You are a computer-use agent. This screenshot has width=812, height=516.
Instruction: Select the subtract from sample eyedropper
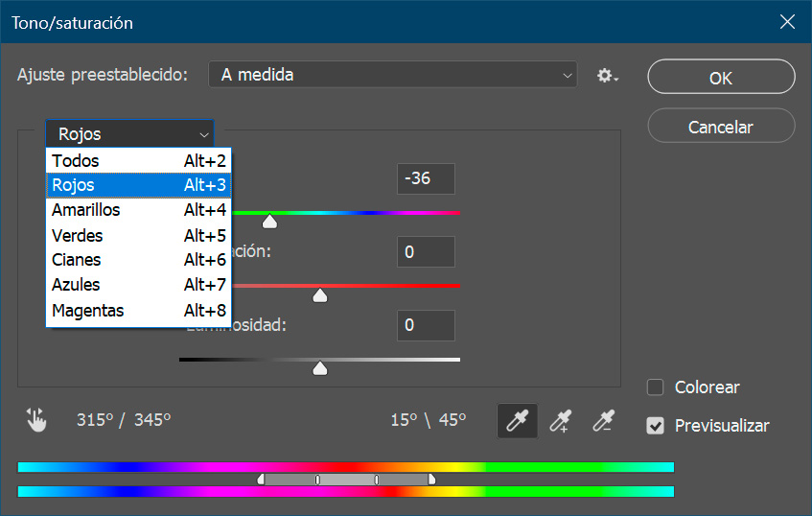click(602, 420)
